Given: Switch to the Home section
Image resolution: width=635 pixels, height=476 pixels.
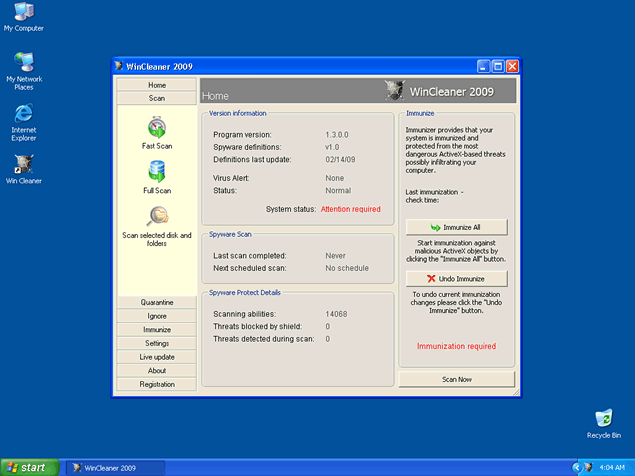Looking at the screenshot, I should (157, 86).
